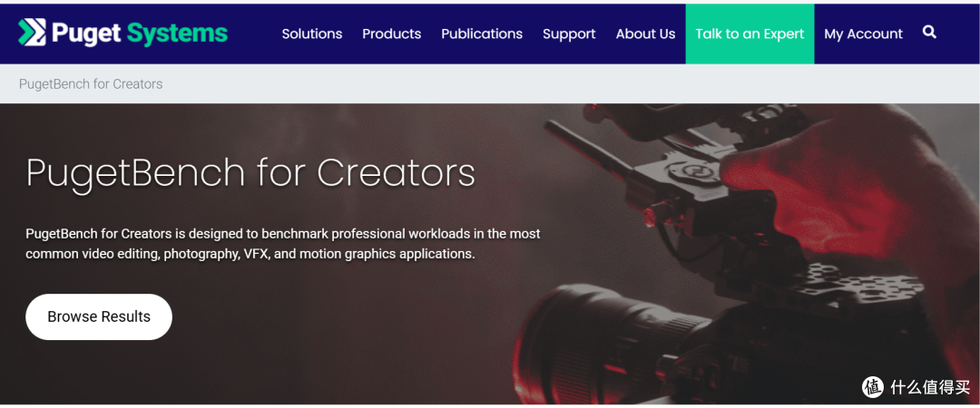
Task: Open the Solutions menu
Action: pyautogui.click(x=312, y=34)
